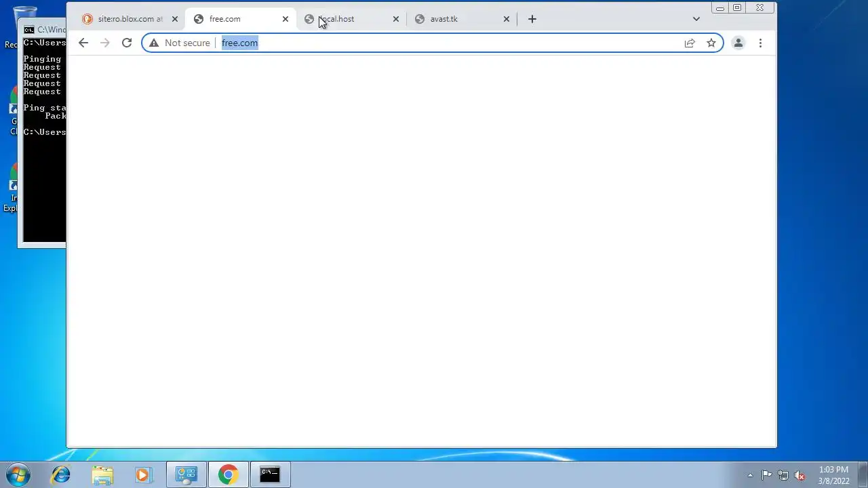The height and width of the screenshot is (488, 868).
Task: Switch to the avast.tk tab
Action: 462,19
